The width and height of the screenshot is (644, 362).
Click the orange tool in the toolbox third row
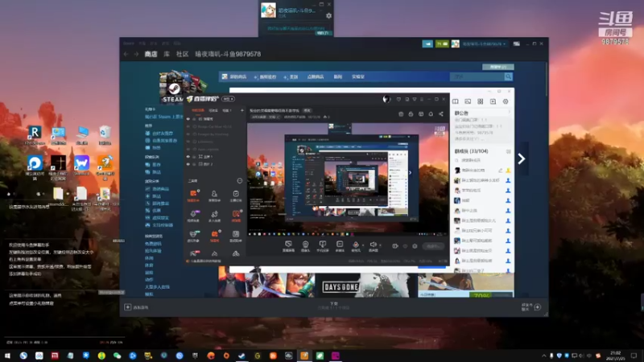pyautogui.click(x=214, y=236)
